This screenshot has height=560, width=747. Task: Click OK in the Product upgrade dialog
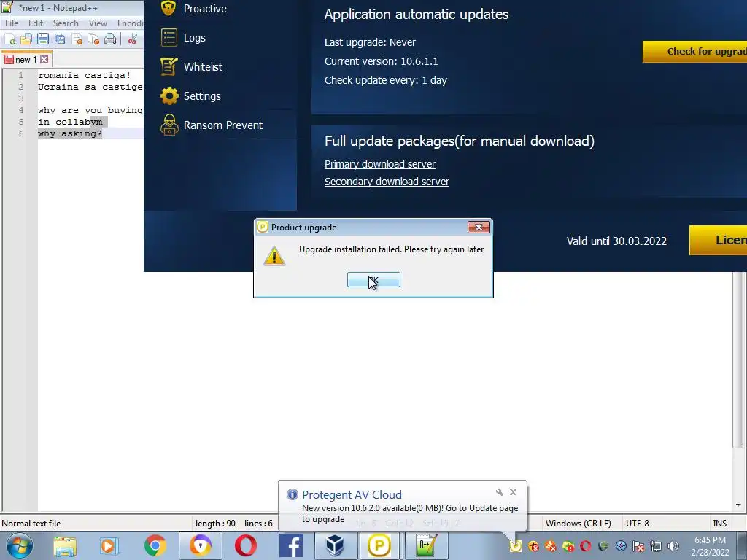[x=373, y=280]
